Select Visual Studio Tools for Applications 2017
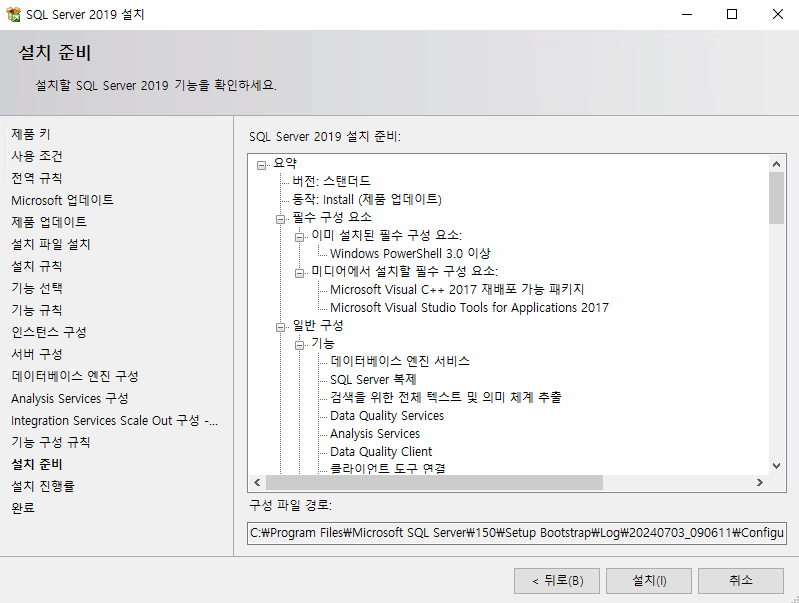The height and width of the screenshot is (603, 799). [x=469, y=307]
